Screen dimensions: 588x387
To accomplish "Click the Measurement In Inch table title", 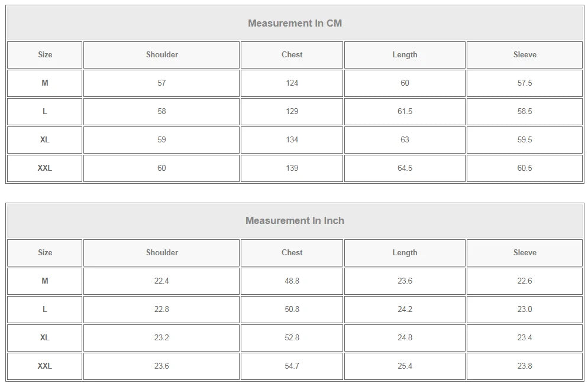I will [x=295, y=220].
